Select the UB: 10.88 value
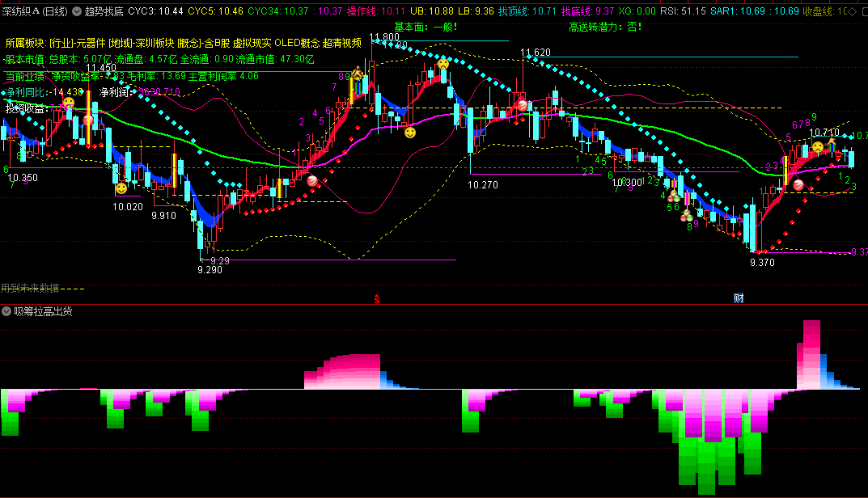Image resolution: width=868 pixels, height=498 pixels. tap(432, 11)
